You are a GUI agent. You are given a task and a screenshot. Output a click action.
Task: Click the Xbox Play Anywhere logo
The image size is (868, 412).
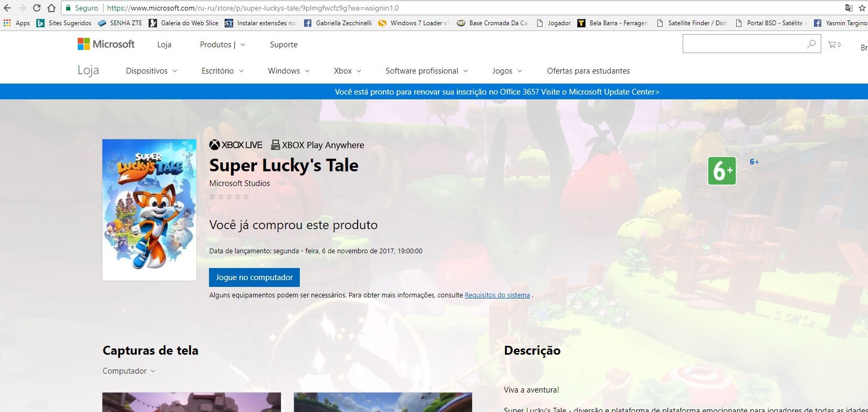[317, 145]
